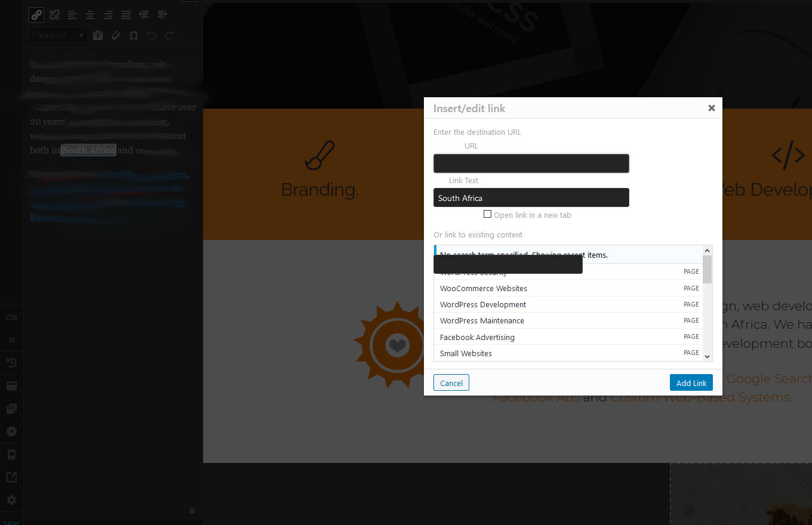Click the Remove link (unlink) icon
The width and height of the screenshot is (812, 525).
[54, 15]
